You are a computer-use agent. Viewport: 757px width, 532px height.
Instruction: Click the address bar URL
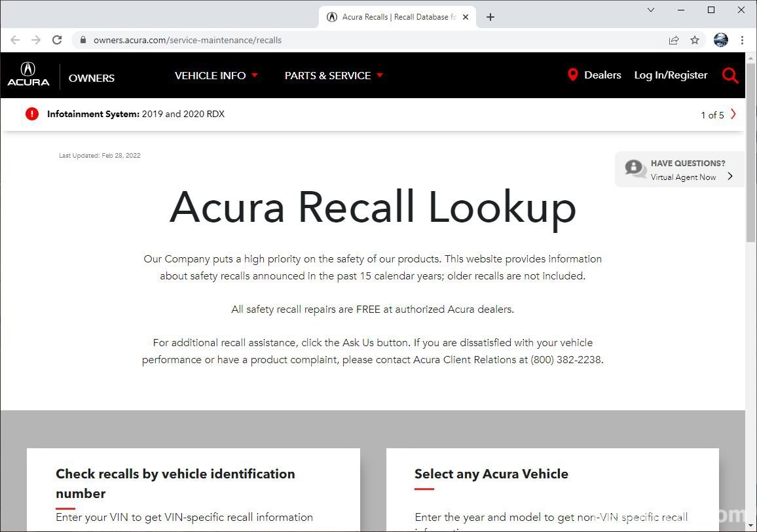click(187, 40)
